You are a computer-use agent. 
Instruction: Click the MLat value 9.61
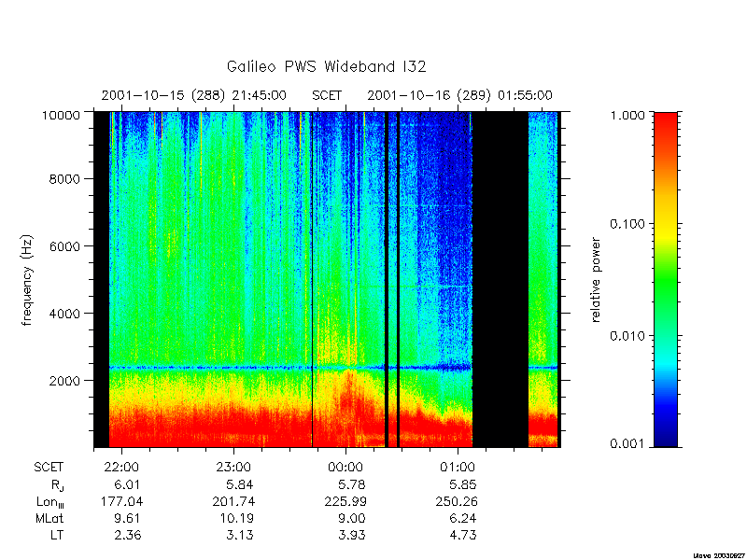tap(127, 518)
